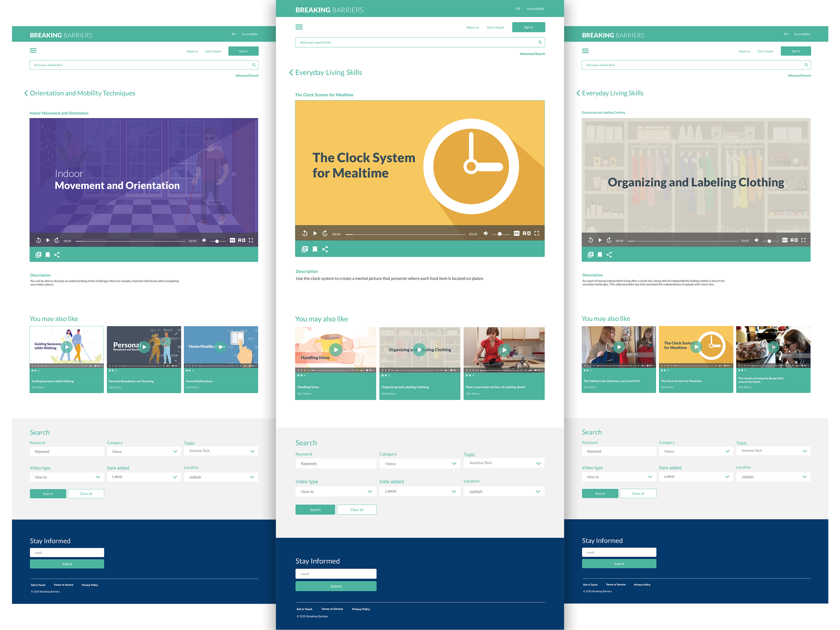The image size is (840, 630).
Task: Expand Video type dropdown on Orientation and Mobility page
Action: pyautogui.click(x=66, y=477)
